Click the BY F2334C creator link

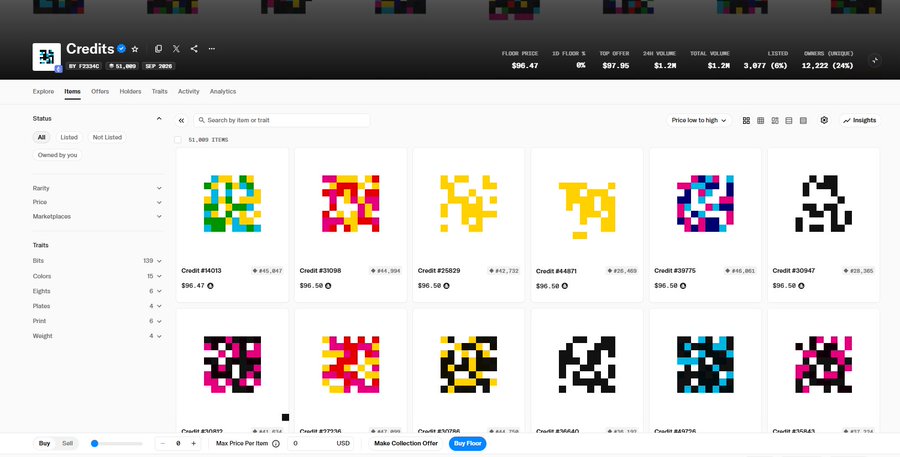[84, 66]
